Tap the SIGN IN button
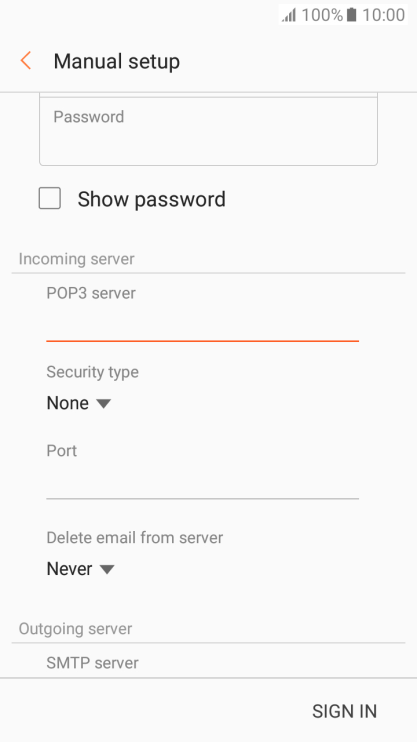This screenshot has width=417, height=742. pyautogui.click(x=345, y=711)
